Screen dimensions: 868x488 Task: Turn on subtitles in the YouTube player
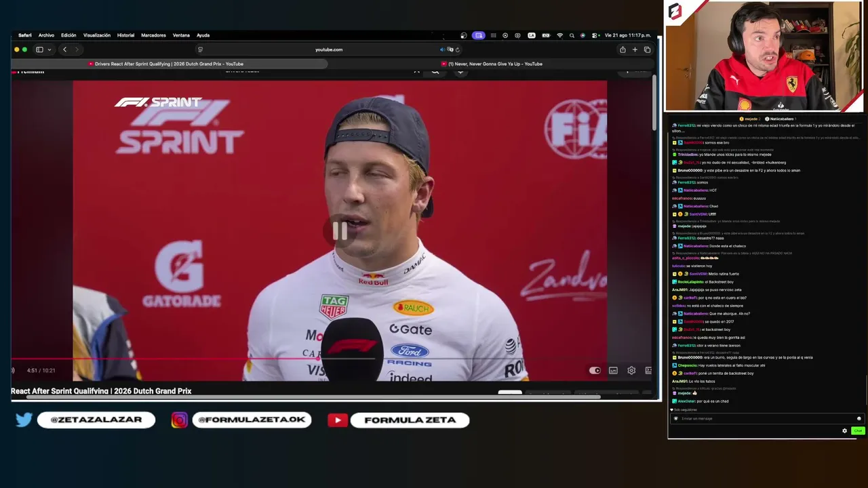pos(613,371)
